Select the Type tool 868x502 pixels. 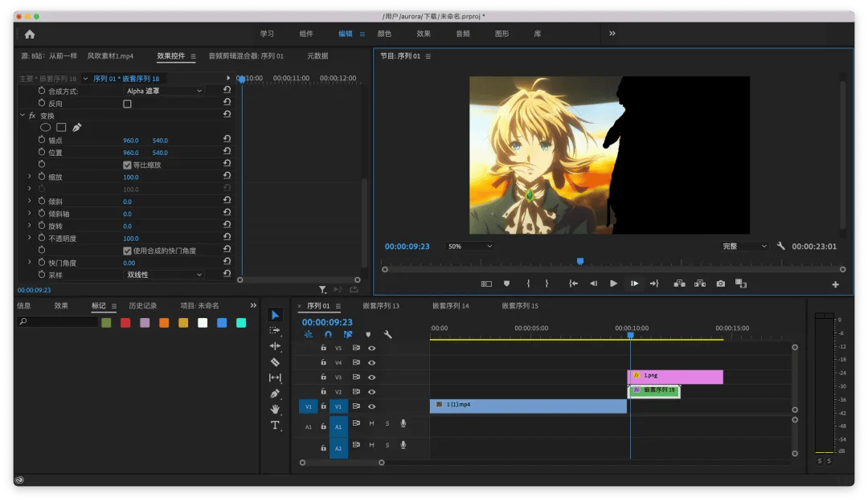(x=275, y=425)
